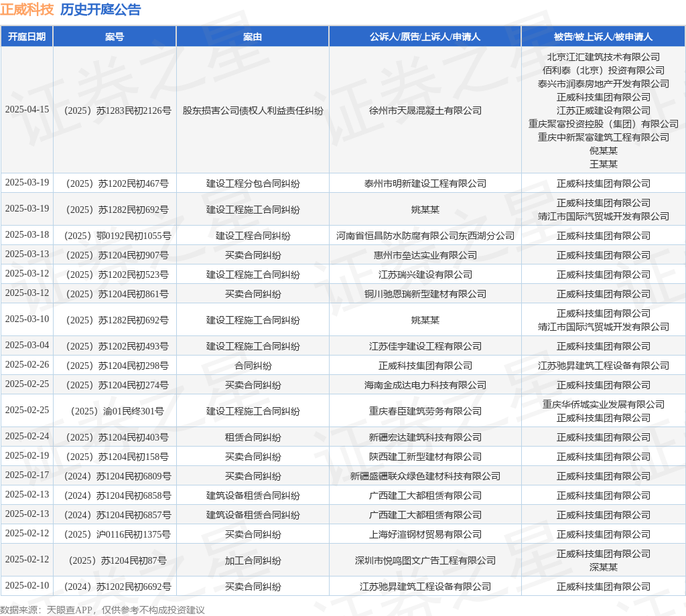Select case number (2025)苏1204民初861号
The height and width of the screenshot is (616, 686).
[x=118, y=294]
